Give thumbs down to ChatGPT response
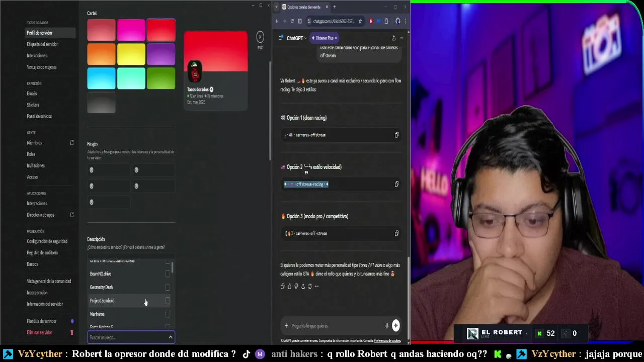Screen dimensions: 644x362 296,286
